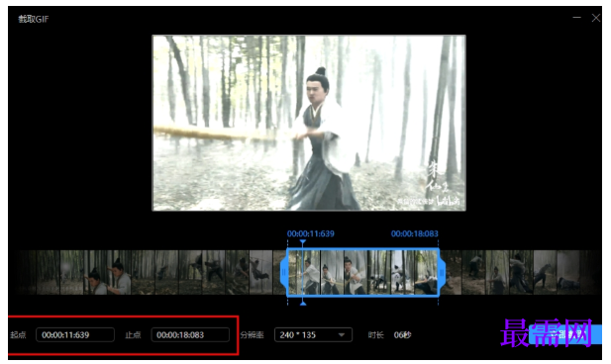This screenshot has height=364, width=611.
Task: Click the 00:00:11:639 label above timeline
Action: coord(311,233)
